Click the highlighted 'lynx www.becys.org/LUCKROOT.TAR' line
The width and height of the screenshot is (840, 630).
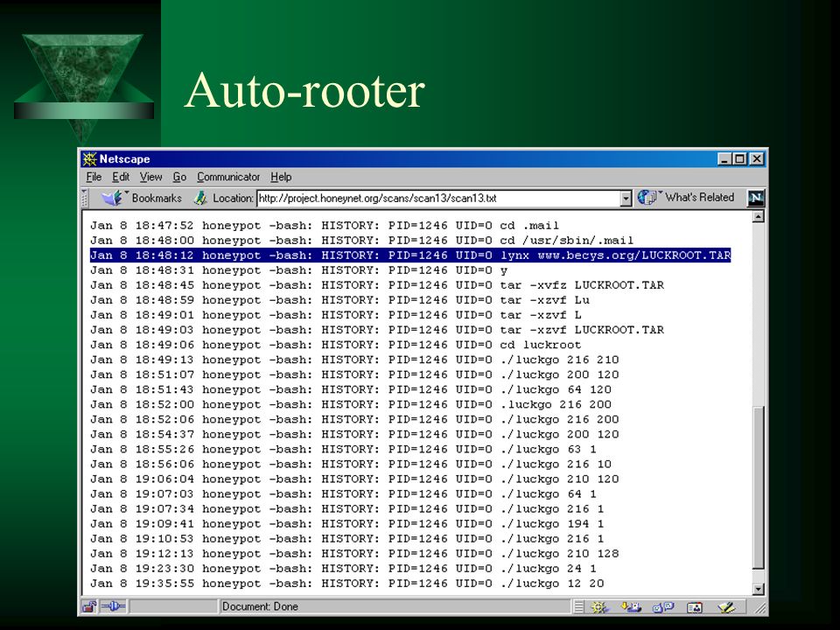(x=410, y=255)
